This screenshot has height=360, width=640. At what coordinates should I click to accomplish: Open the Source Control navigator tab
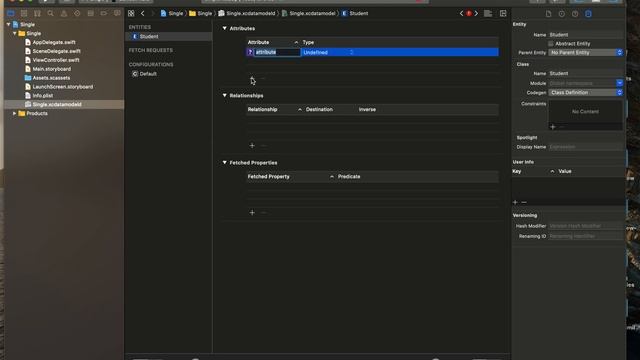coord(24,13)
